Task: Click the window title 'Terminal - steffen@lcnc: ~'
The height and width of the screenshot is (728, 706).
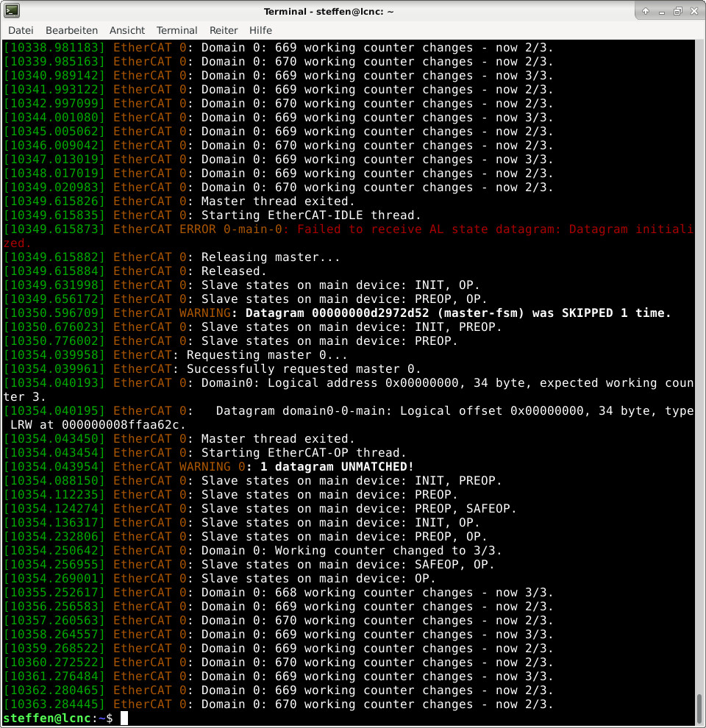Action: (329, 11)
